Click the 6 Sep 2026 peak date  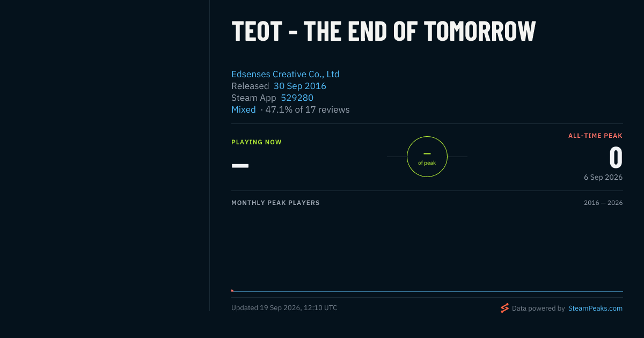pyautogui.click(x=603, y=177)
